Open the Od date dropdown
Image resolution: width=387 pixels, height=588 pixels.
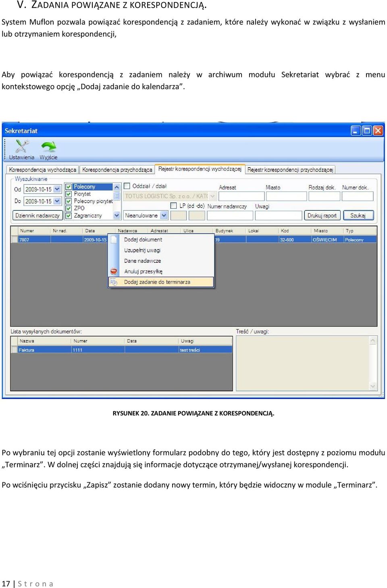pyautogui.click(x=57, y=189)
